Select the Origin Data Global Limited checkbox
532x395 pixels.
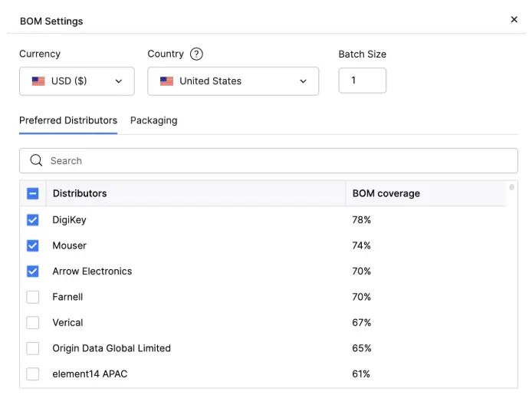tap(32, 348)
